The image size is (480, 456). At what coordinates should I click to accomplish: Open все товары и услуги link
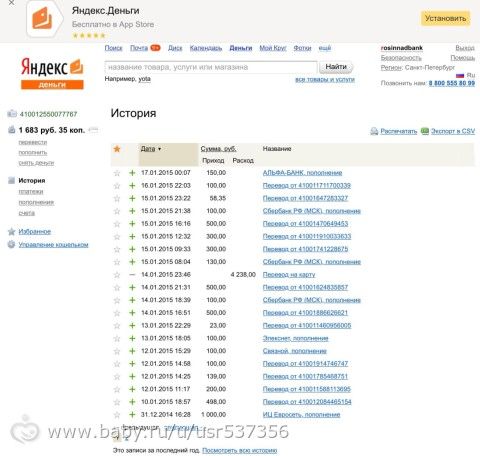[x=325, y=79]
